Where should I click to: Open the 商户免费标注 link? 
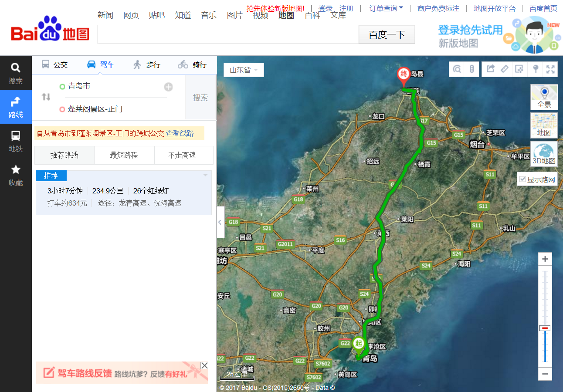point(438,8)
